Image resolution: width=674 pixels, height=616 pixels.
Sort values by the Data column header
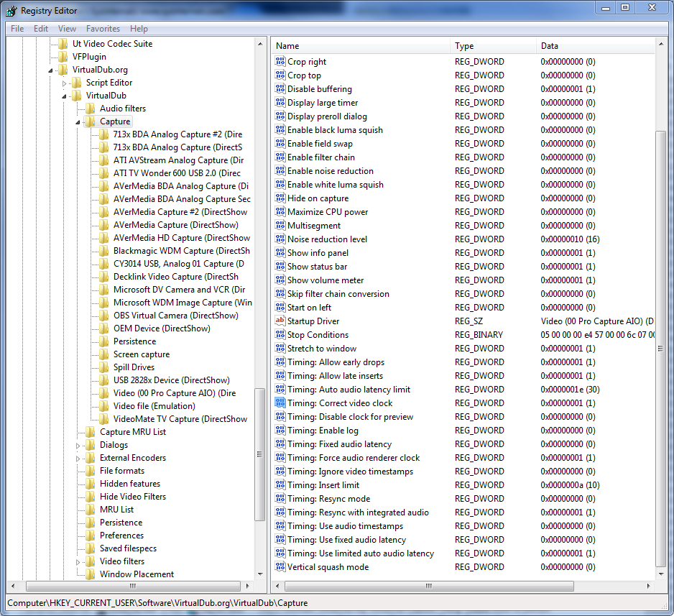[x=596, y=45]
